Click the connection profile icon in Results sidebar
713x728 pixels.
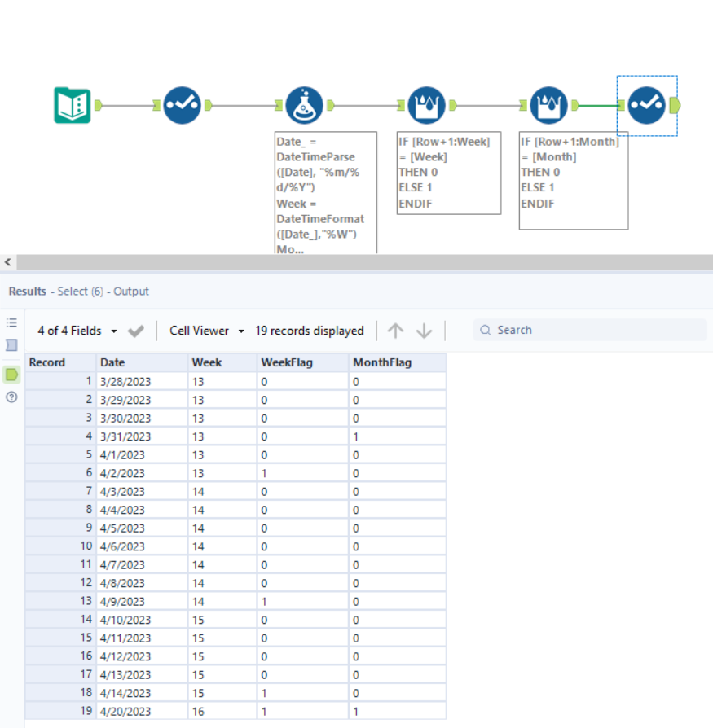tap(11, 344)
